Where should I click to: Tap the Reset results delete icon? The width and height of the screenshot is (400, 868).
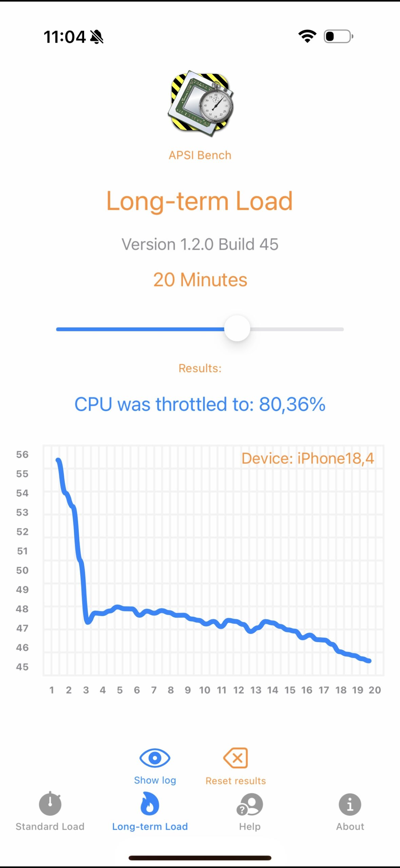tap(236, 758)
